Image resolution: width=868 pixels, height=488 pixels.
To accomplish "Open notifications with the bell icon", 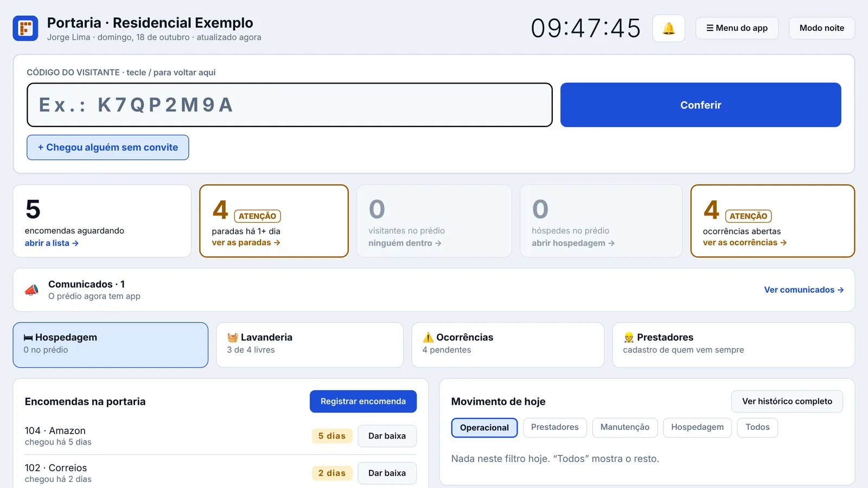I will 668,28.
